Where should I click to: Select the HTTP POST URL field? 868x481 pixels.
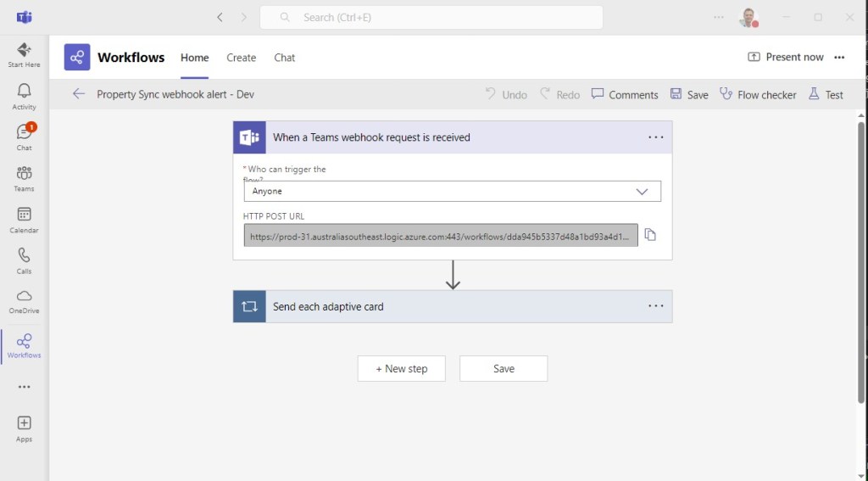pos(441,236)
